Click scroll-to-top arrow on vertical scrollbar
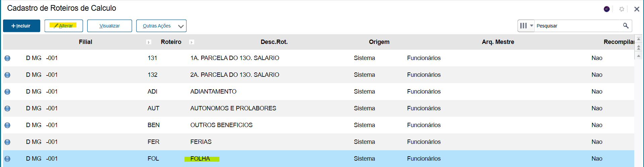 pos(639,39)
